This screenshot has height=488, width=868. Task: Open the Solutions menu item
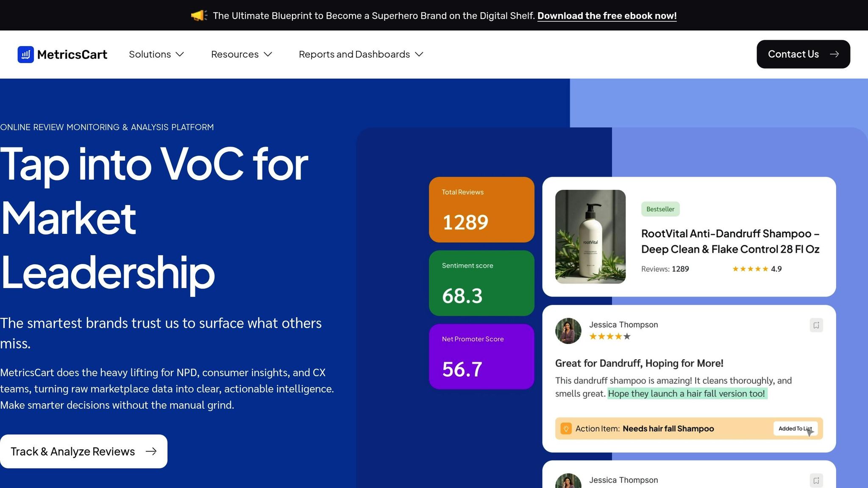point(150,54)
